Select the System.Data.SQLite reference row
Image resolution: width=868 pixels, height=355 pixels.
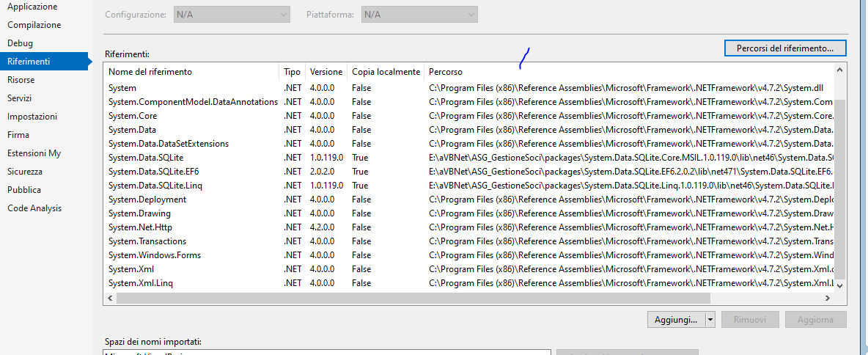tap(144, 158)
